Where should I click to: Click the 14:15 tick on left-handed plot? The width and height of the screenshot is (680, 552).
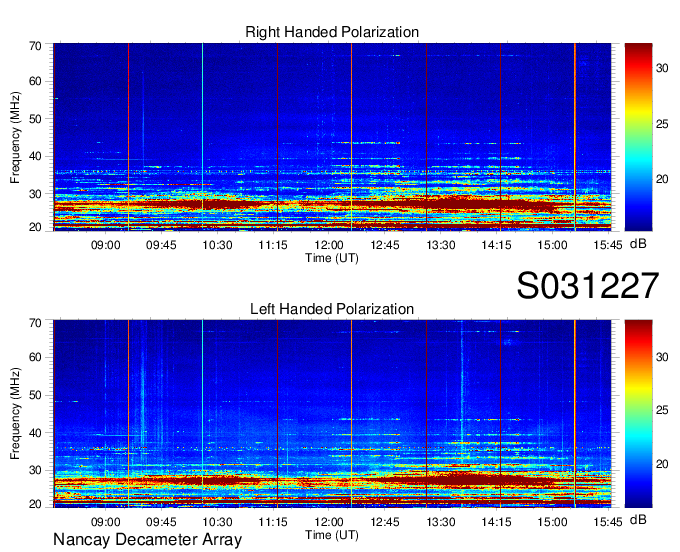coord(497,522)
